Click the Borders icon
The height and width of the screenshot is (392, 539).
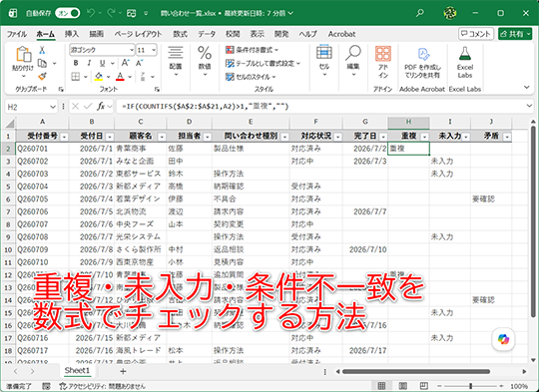[76, 76]
